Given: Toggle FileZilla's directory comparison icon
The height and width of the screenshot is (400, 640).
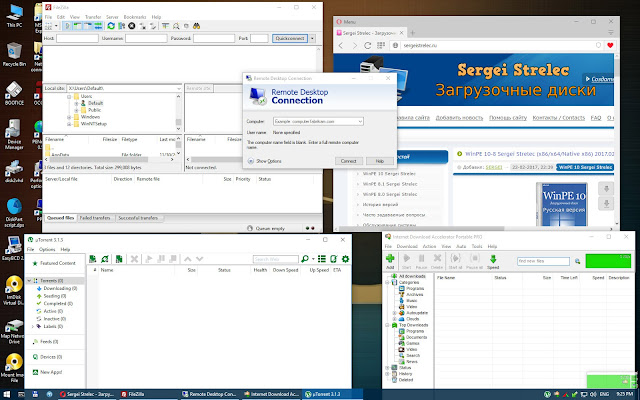Looking at the screenshot, I should pos(176,26).
